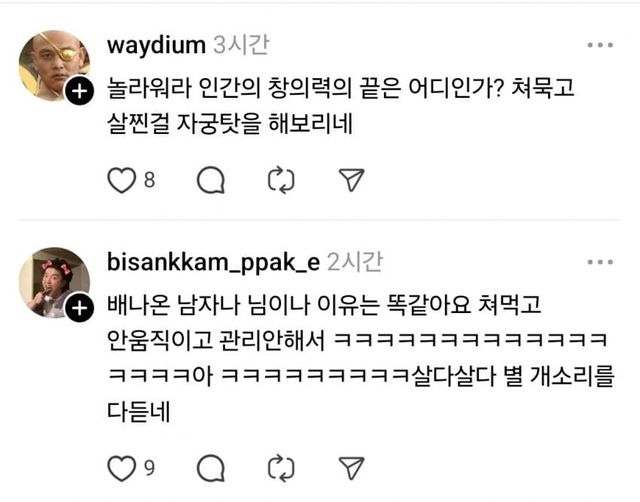This screenshot has width=640, height=502.
Task: View bisankkam_ppak_e's profile picture
Action: (54, 282)
